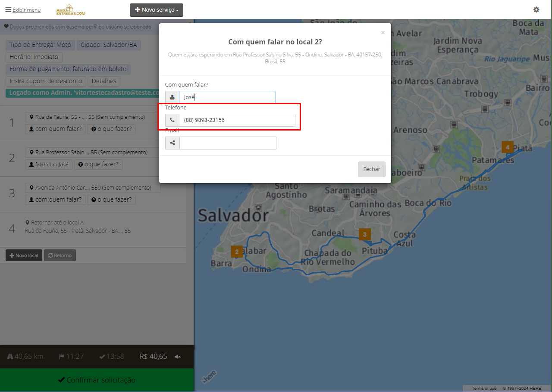Click o que fazer in stop 3

pos(111,200)
